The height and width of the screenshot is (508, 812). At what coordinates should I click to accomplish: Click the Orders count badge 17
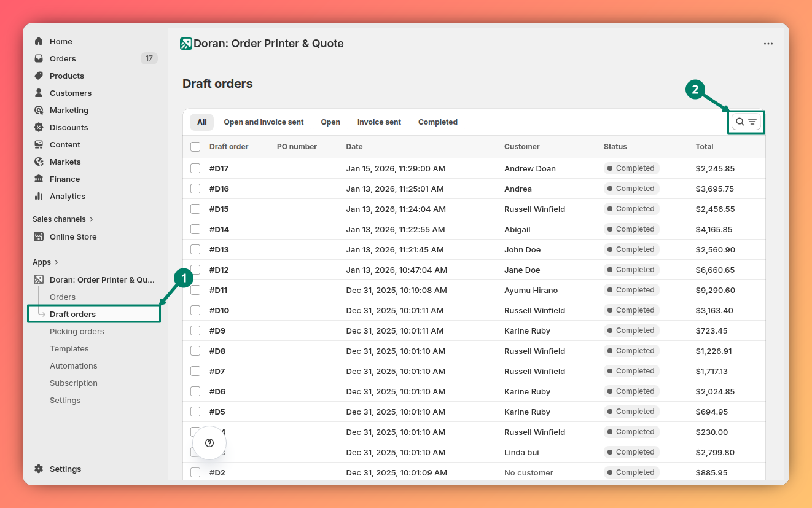(x=149, y=58)
